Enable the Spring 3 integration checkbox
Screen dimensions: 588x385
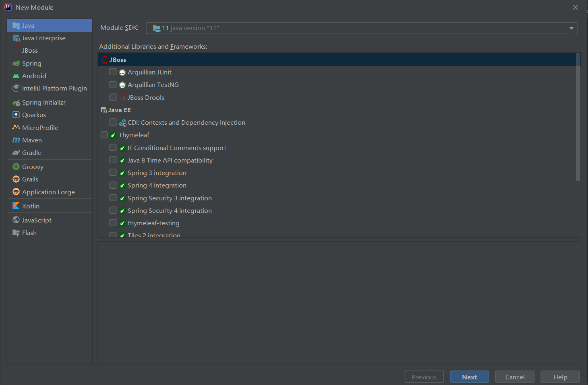point(113,173)
